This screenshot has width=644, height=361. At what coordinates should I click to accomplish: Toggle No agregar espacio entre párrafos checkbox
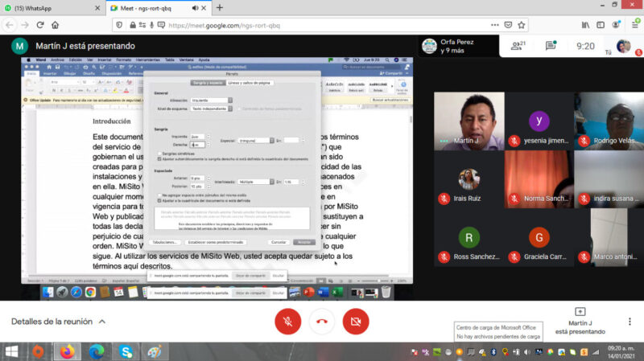point(159,195)
